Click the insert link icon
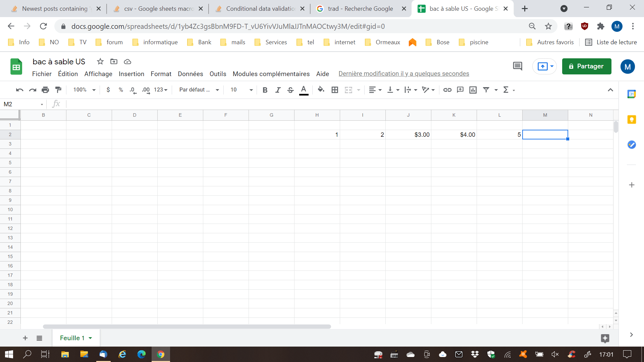Screen dimensions: 644x362 pyautogui.click(x=447, y=90)
